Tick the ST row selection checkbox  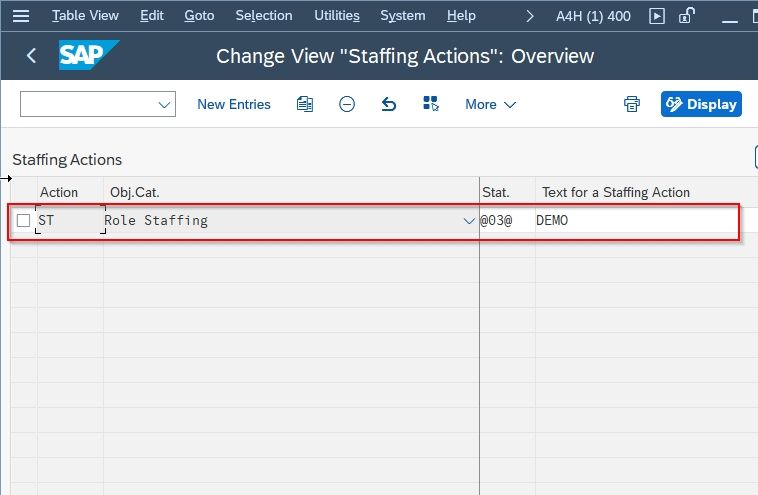pos(23,220)
